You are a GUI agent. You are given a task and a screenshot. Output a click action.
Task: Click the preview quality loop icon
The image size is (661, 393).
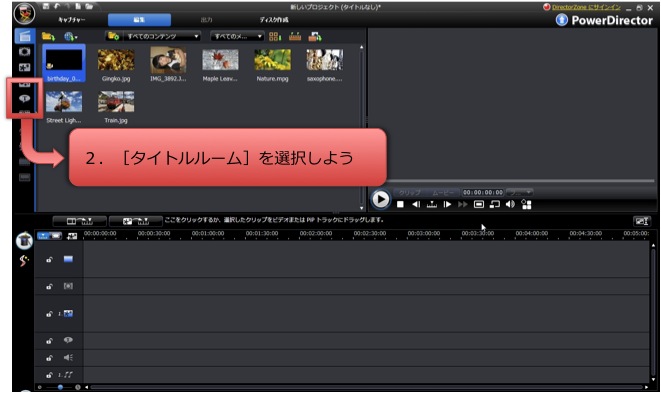point(494,205)
